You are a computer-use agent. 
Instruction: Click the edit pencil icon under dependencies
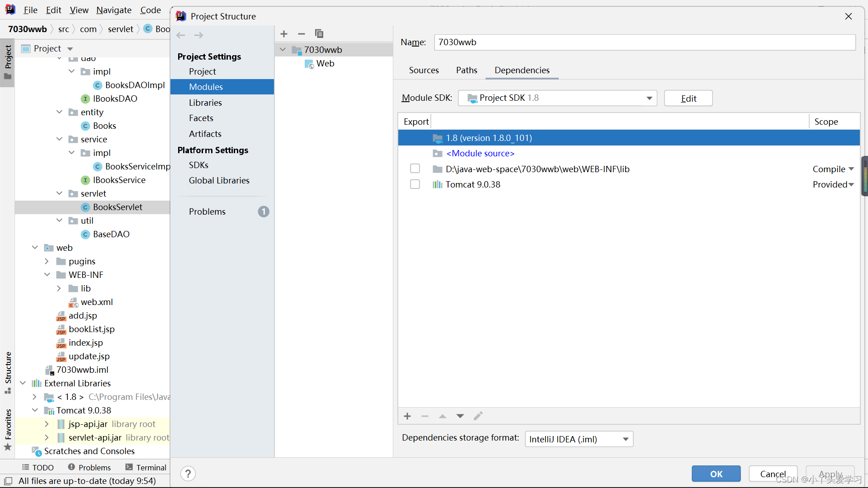tap(478, 416)
